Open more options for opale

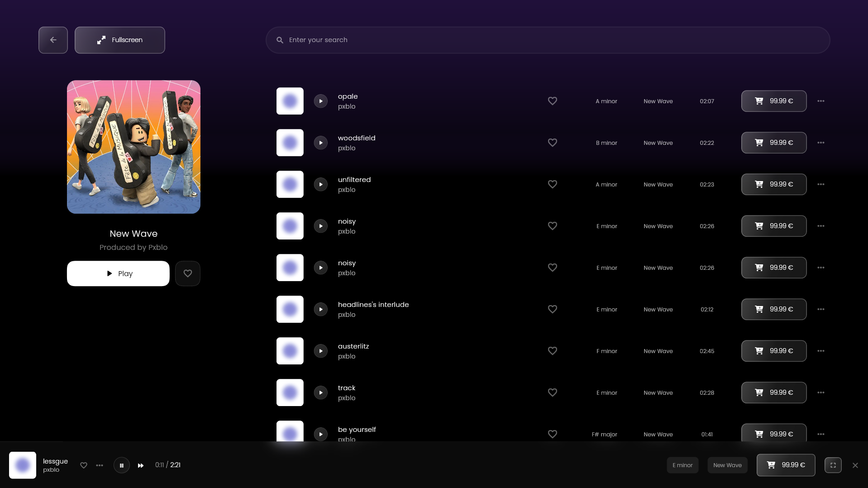[821, 101]
